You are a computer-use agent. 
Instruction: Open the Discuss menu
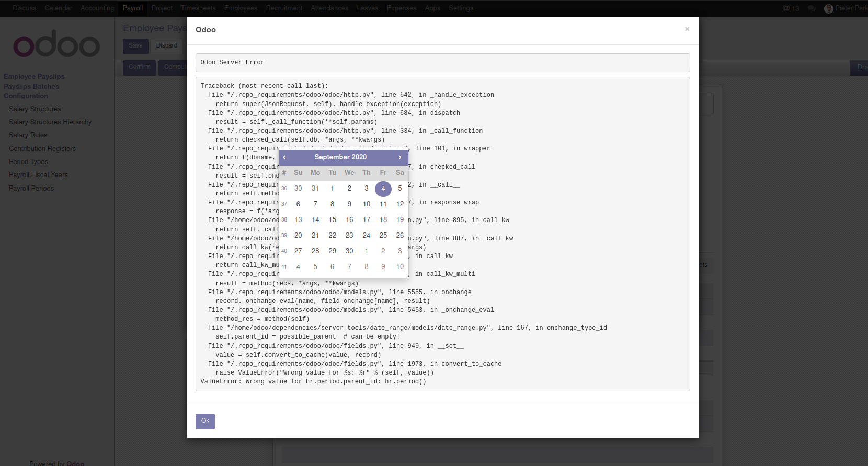25,8
